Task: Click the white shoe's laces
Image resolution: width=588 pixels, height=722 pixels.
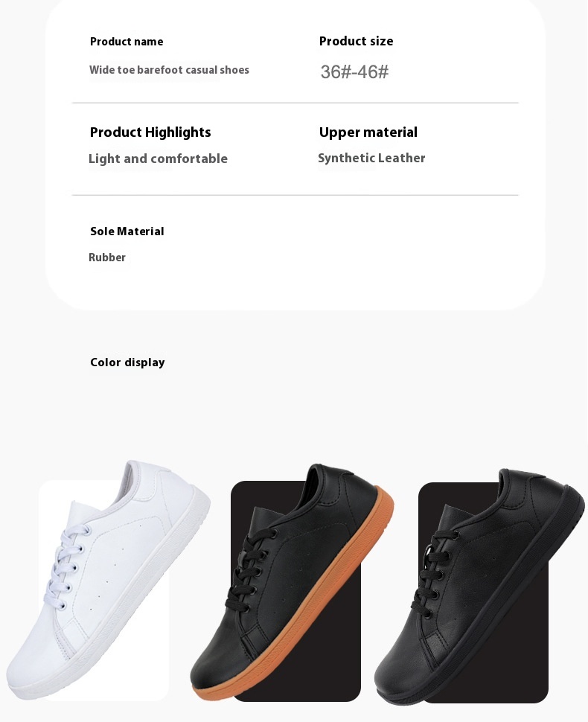Action: click(63, 570)
